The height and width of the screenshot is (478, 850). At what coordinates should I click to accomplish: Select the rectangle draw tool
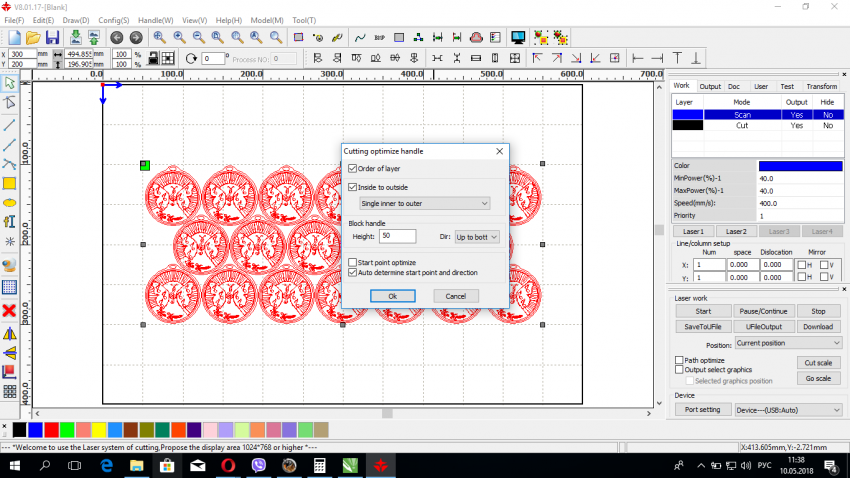click(x=9, y=183)
